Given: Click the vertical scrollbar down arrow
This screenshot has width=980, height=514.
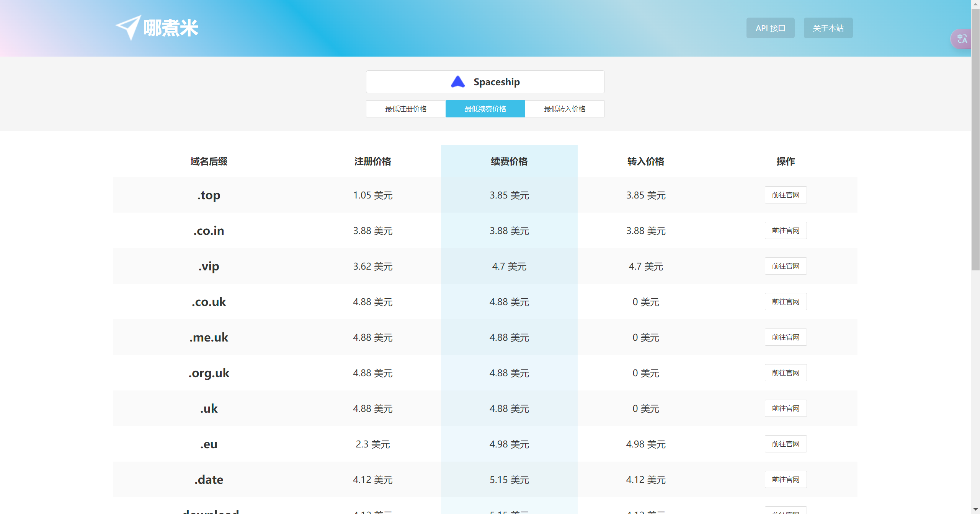Looking at the screenshot, I should coord(975,509).
